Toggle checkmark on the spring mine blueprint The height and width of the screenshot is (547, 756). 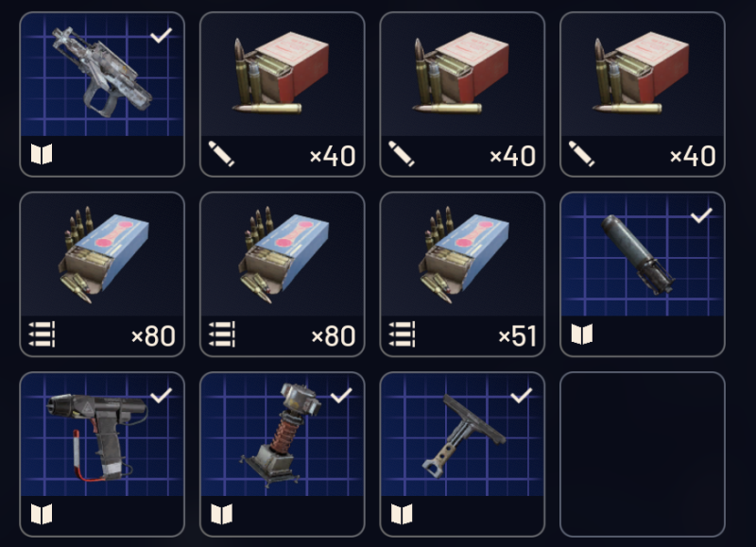(341, 395)
